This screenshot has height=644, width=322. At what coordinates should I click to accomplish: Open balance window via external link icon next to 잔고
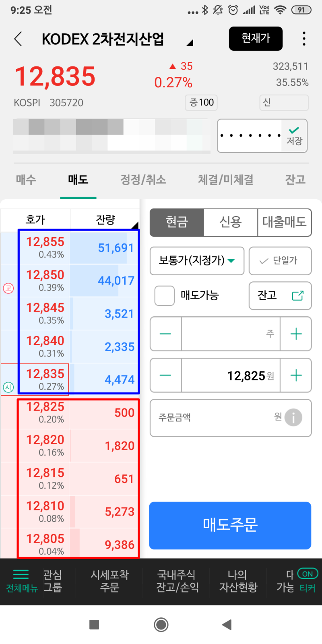tap(298, 296)
